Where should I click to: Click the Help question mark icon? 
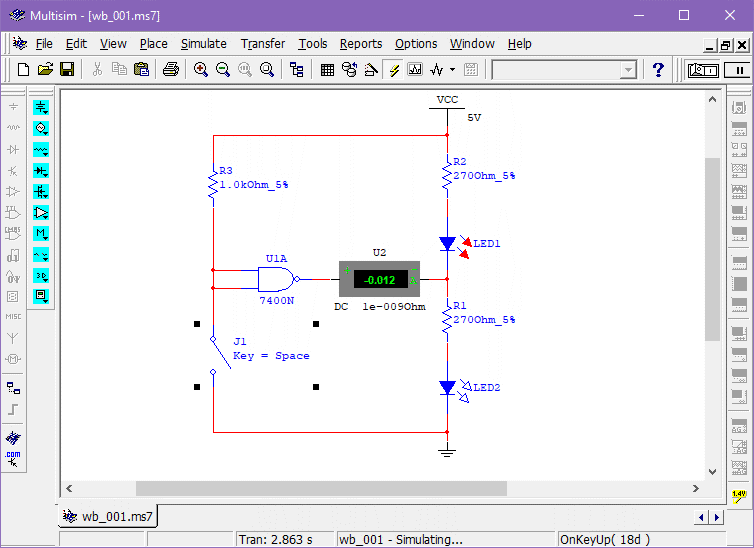(x=658, y=69)
